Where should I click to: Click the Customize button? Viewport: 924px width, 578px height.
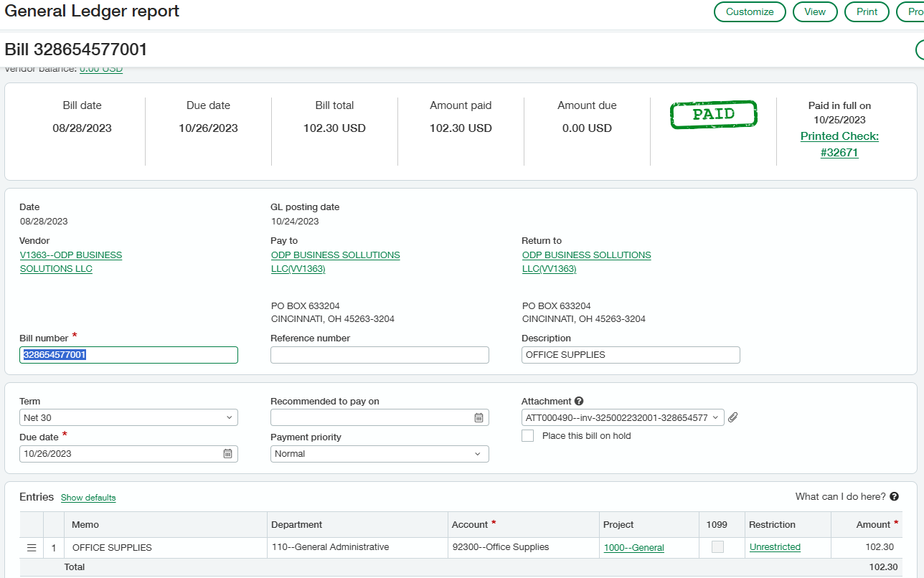[x=749, y=11]
